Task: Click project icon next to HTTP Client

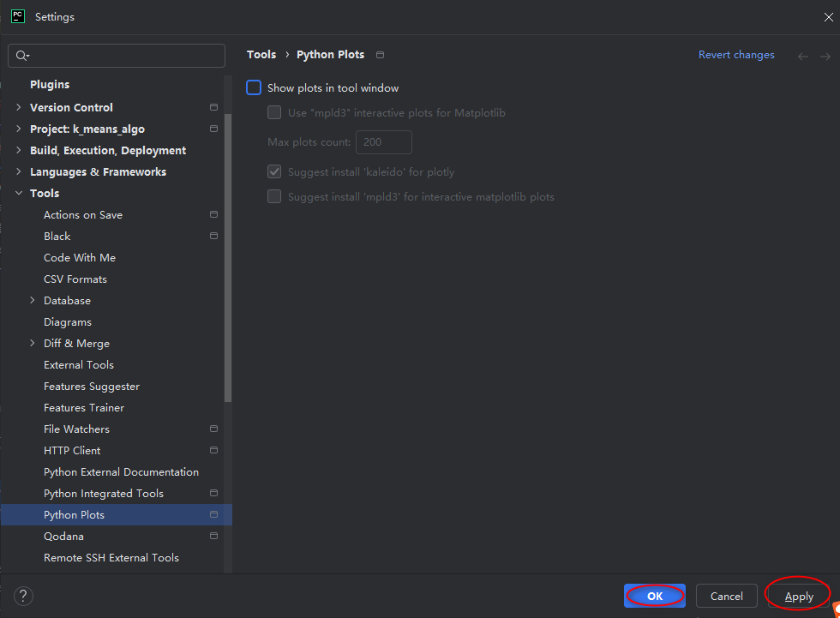Action: [213, 450]
